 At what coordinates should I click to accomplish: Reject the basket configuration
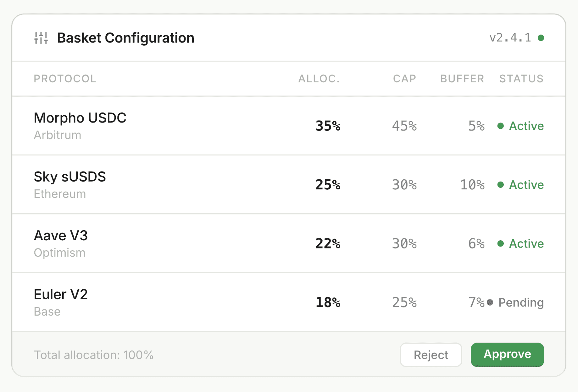pyautogui.click(x=431, y=355)
